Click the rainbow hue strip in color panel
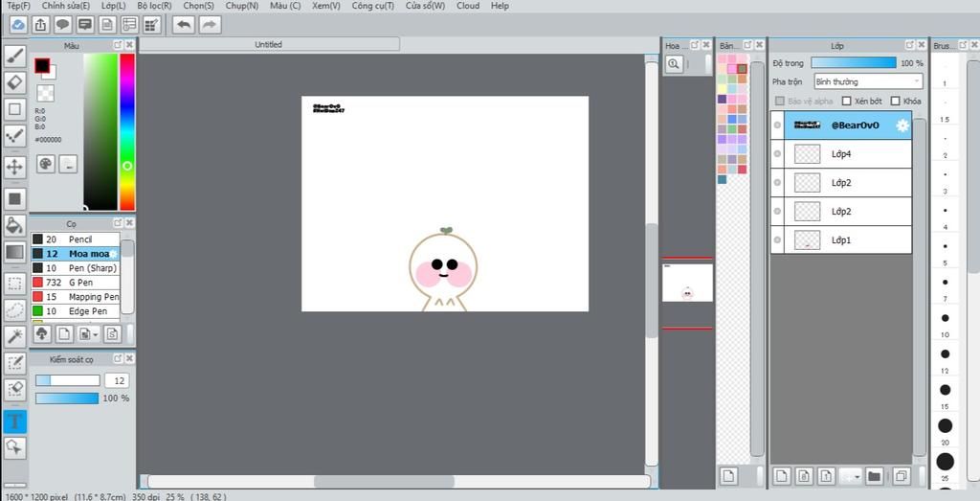This screenshot has width=980, height=501. (x=126, y=131)
